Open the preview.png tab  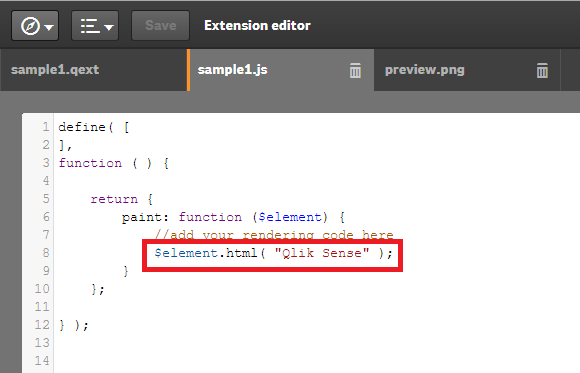pos(467,70)
